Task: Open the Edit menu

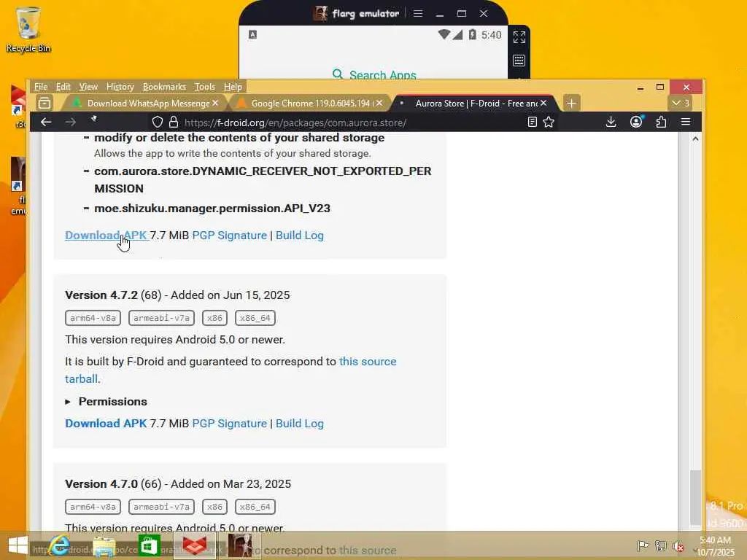Action: click(x=63, y=87)
